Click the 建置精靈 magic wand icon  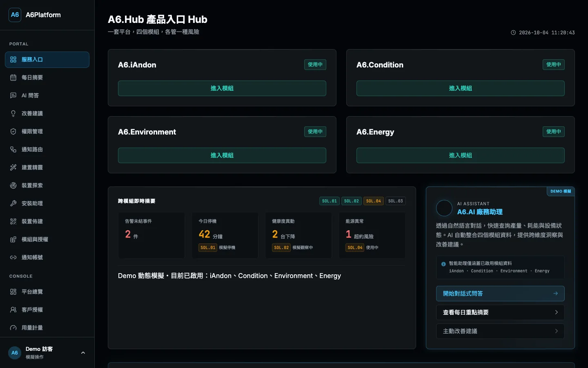pos(13,168)
